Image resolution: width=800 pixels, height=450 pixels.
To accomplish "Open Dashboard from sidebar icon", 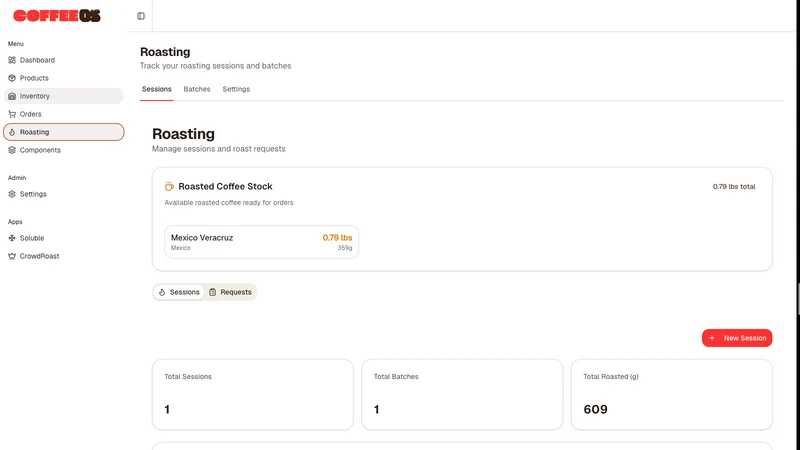I will tap(12, 60).
